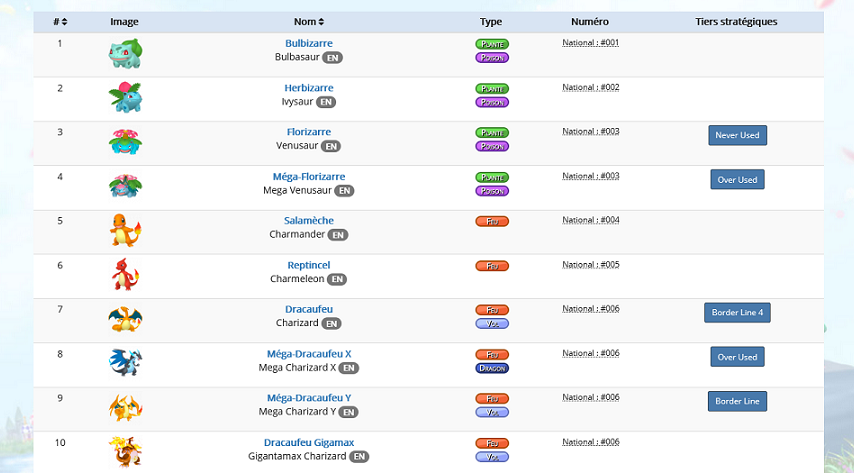Click the Poison badge for Méga-Florizarre
Screen dimensions: 854x473
click(492, 191)
